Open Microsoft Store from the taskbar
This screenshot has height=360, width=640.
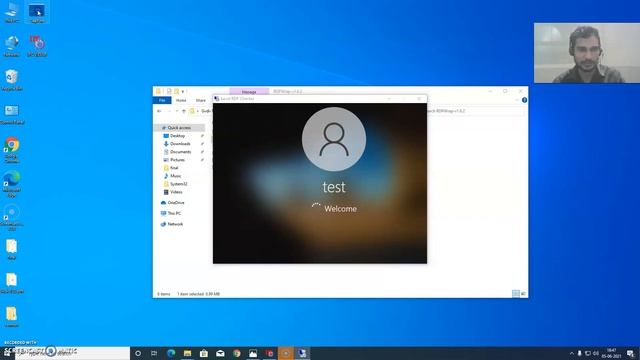click(204, 353)
